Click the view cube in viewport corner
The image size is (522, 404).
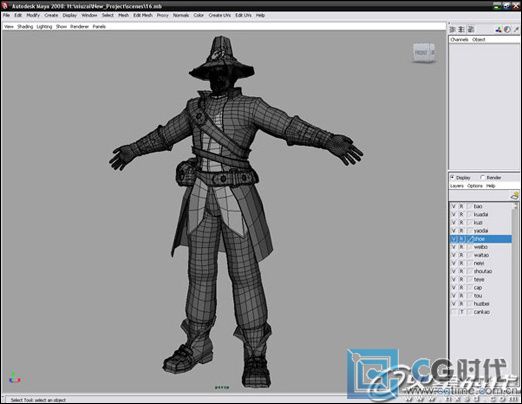pyautogui.click(x=424, y=53)
